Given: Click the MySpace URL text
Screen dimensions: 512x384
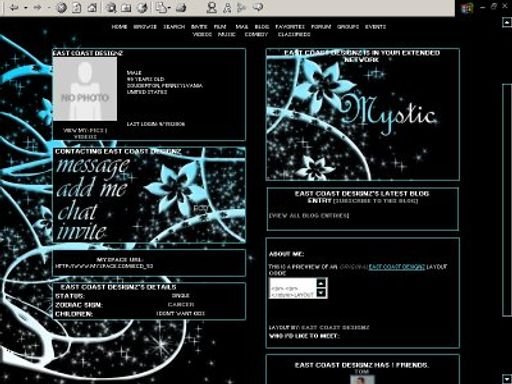Looking at the screenshot, I should [x=104, y=266].
